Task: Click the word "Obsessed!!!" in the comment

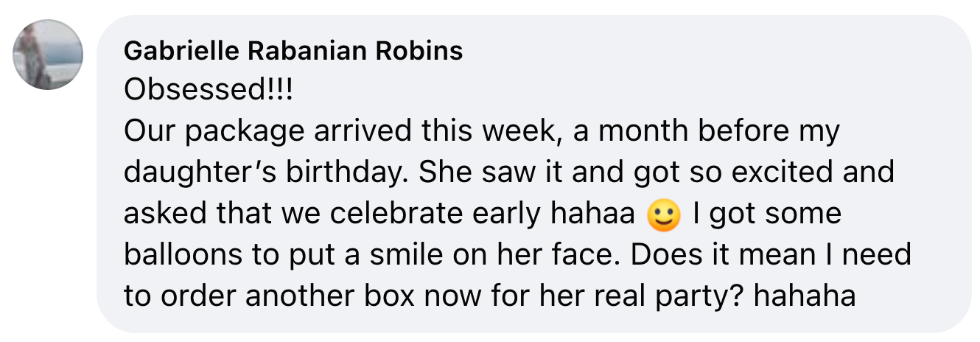Action: point(208,91)
